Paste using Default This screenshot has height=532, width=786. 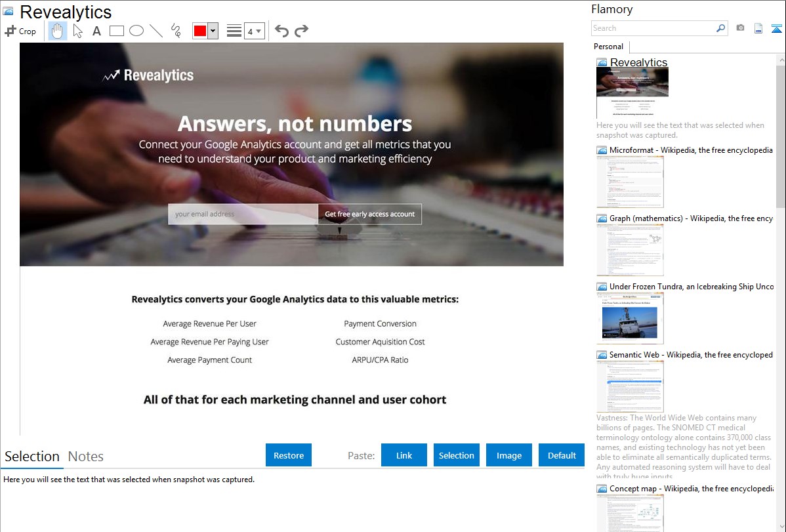(x=562, y=455)
